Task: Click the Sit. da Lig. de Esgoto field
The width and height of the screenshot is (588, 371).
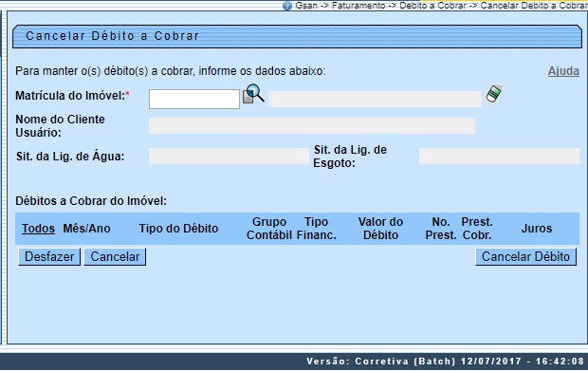Action: click(499, 156)
